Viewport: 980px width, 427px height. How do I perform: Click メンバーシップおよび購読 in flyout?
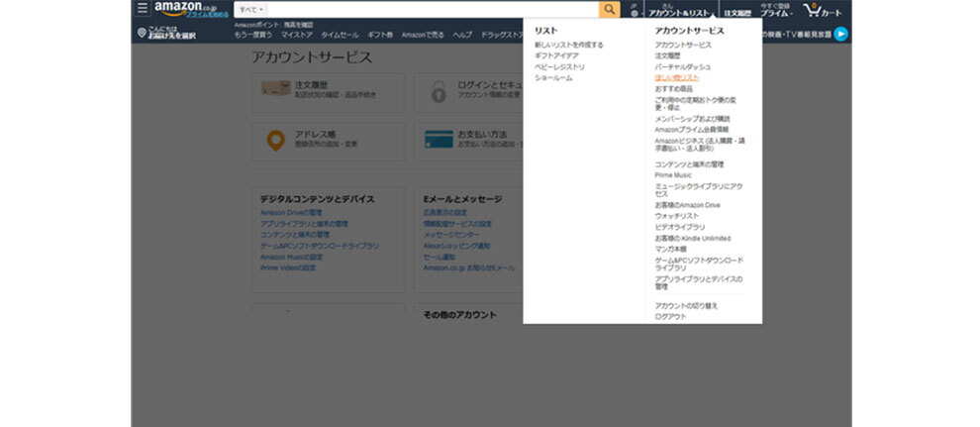pyautogui.click(x=692, y=119)
